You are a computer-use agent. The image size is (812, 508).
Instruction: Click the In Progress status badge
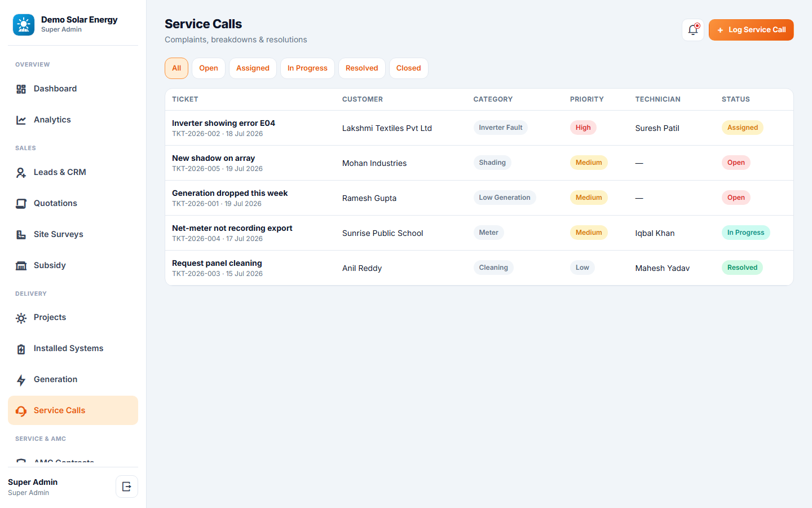(x=745, y=233)
